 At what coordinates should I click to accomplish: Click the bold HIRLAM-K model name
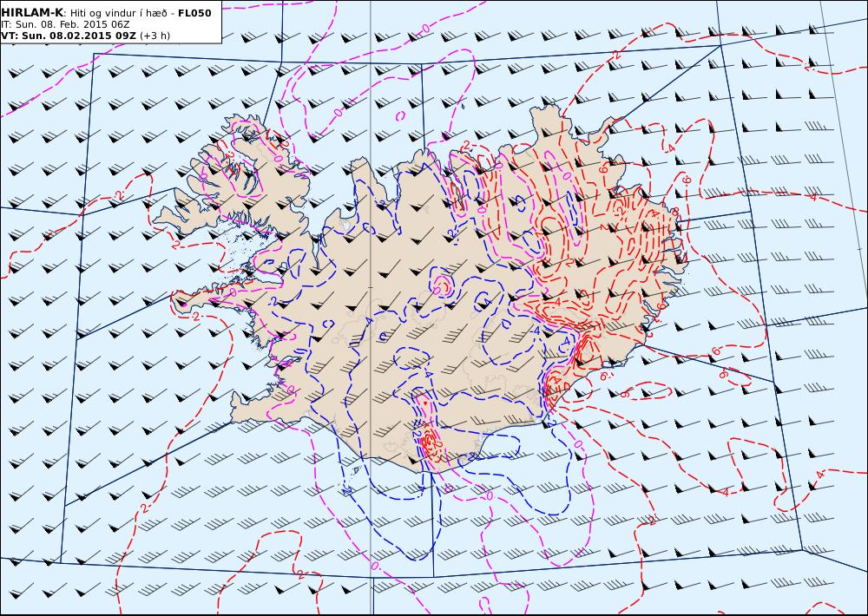click(x=32, y=13)
